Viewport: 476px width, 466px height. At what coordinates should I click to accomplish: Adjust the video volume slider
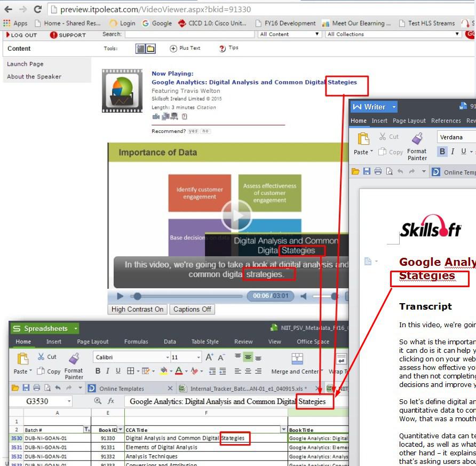click(334, 296)
